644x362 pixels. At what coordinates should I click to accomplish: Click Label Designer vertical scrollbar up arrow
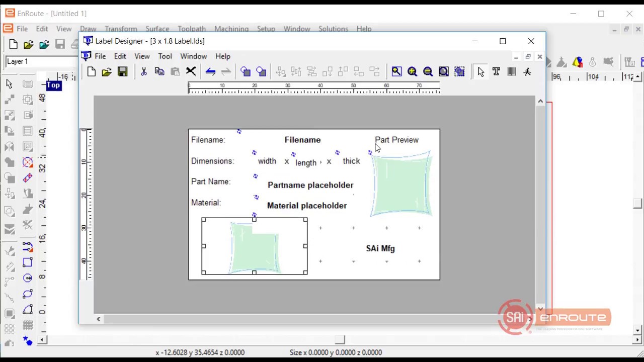tap(540, 102)
